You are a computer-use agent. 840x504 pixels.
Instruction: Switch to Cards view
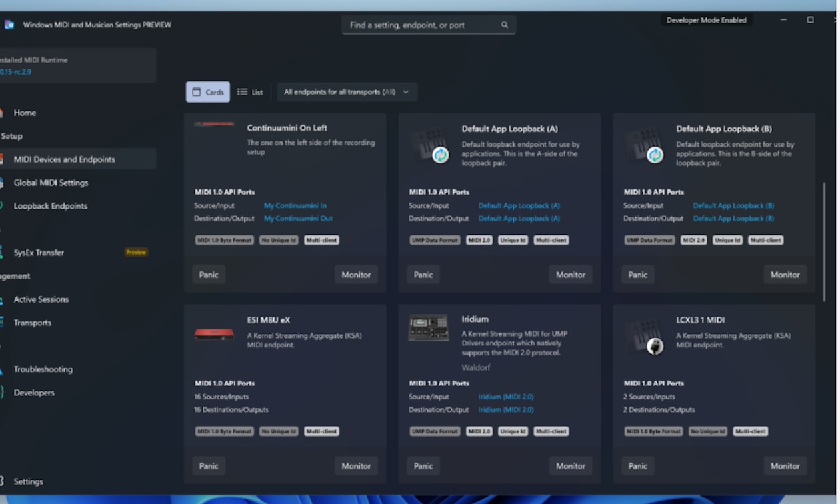click(x=207, y=91)
